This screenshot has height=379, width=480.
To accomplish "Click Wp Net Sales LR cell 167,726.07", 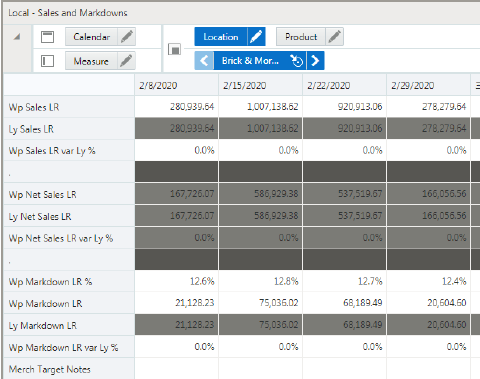I will 177,194.
